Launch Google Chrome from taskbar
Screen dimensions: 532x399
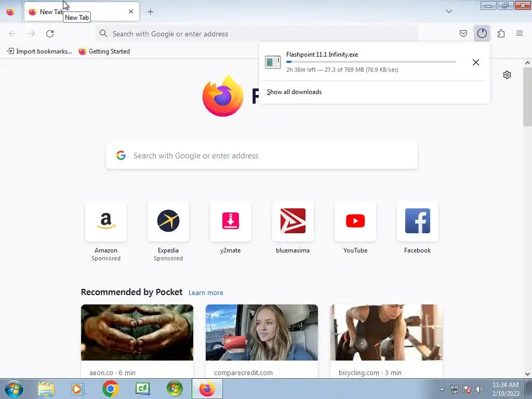point(110,389)
